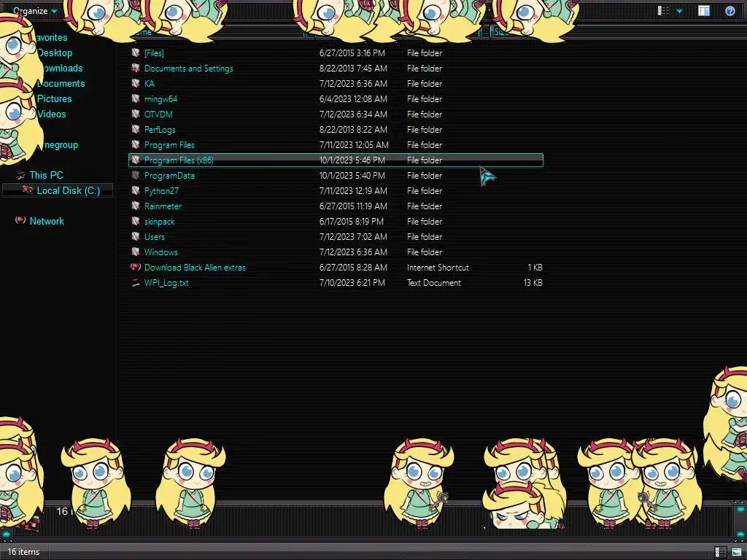The height and width of the screenshot is (560, 747).
Task: Select the Network label
Action: (x=47, y=221)
